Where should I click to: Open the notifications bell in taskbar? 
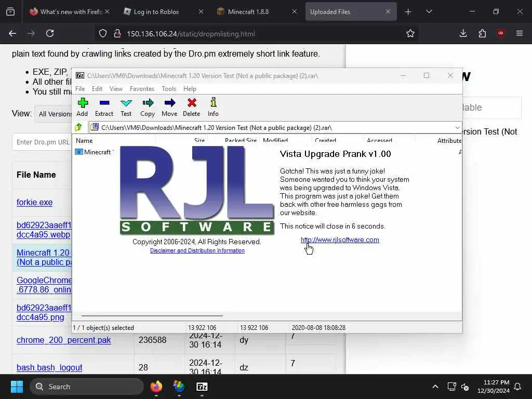[x=518, y=387]
